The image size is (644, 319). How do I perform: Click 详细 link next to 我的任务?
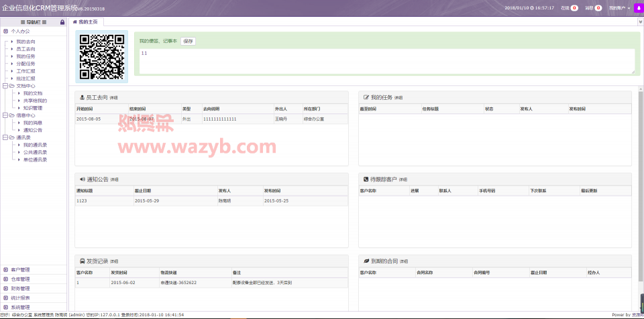(398, 98)
